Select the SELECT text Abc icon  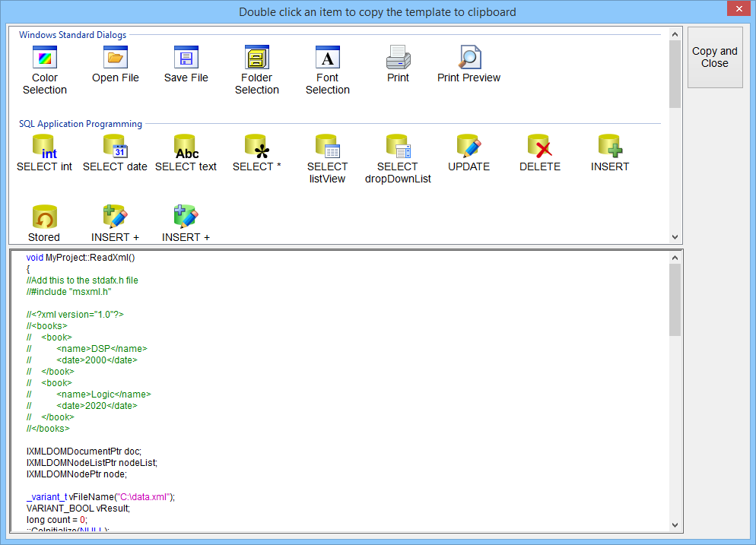[x=186, y=147]
